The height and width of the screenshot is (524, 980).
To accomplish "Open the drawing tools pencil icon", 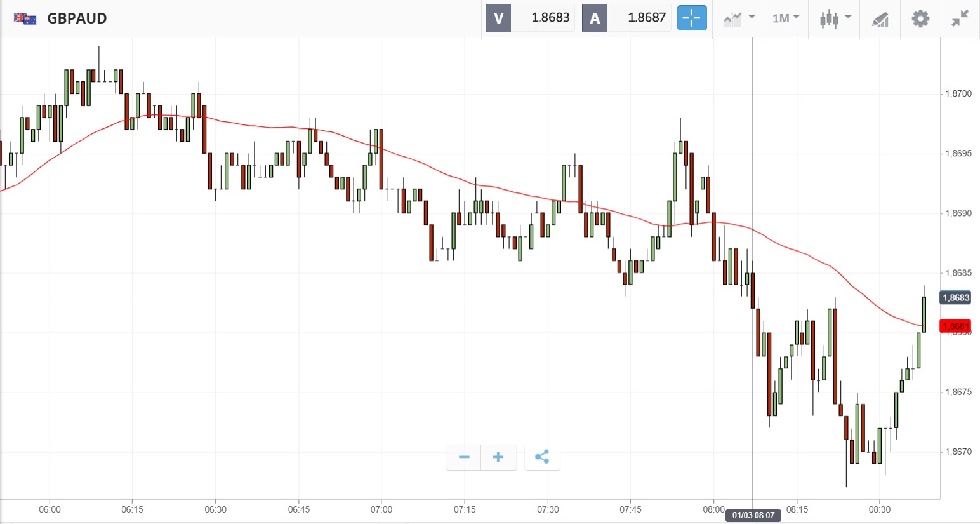I will [880, 19].
